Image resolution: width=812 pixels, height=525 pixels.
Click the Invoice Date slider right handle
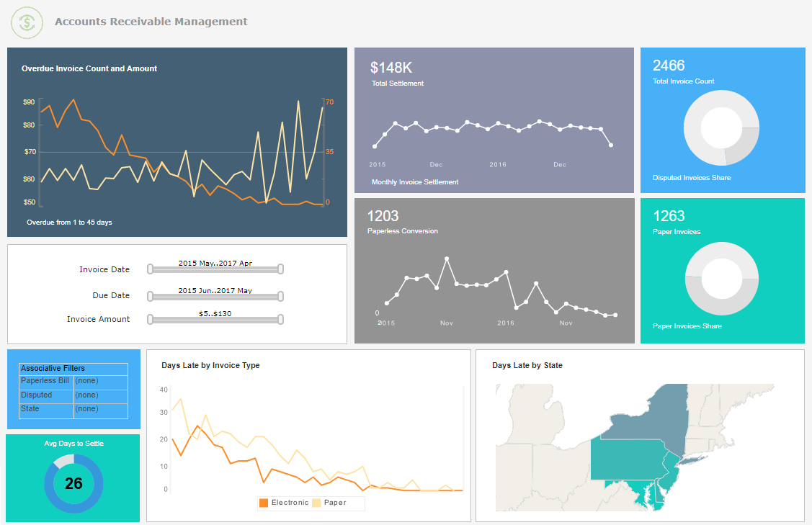[x=280, y=269]
